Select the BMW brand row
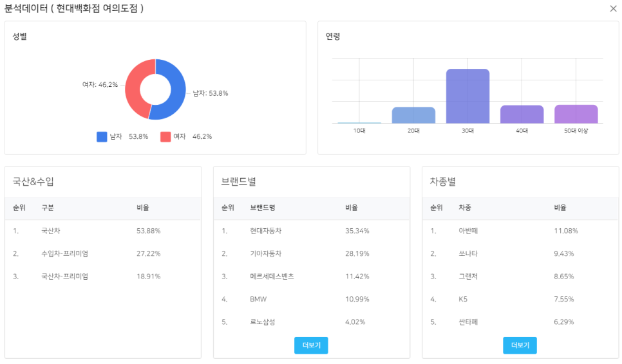Viewport: 622px width, 364px height. (x=312, y=300)
